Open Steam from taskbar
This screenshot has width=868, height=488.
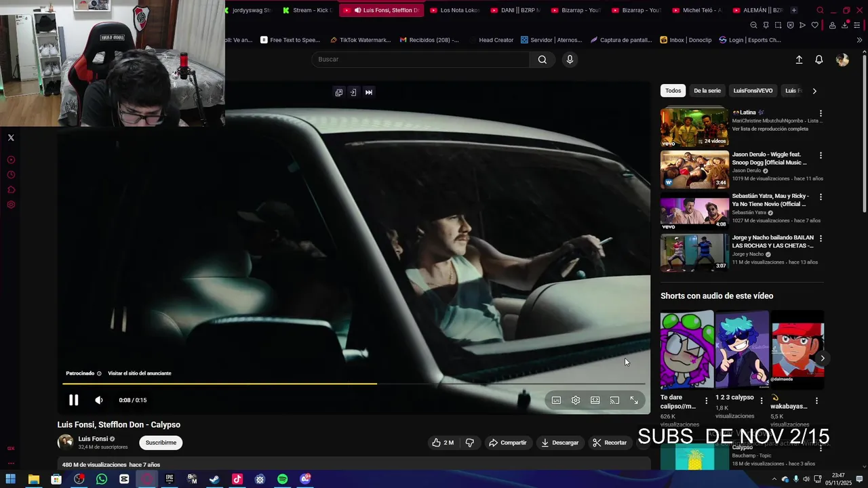click(x=214, y=479)
